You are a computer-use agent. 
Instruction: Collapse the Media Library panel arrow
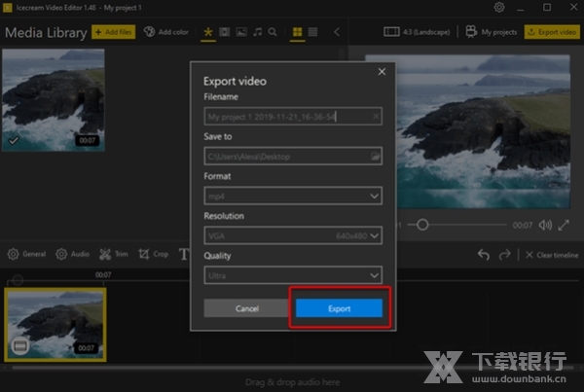pyautogui.click(x=337, y=32)
